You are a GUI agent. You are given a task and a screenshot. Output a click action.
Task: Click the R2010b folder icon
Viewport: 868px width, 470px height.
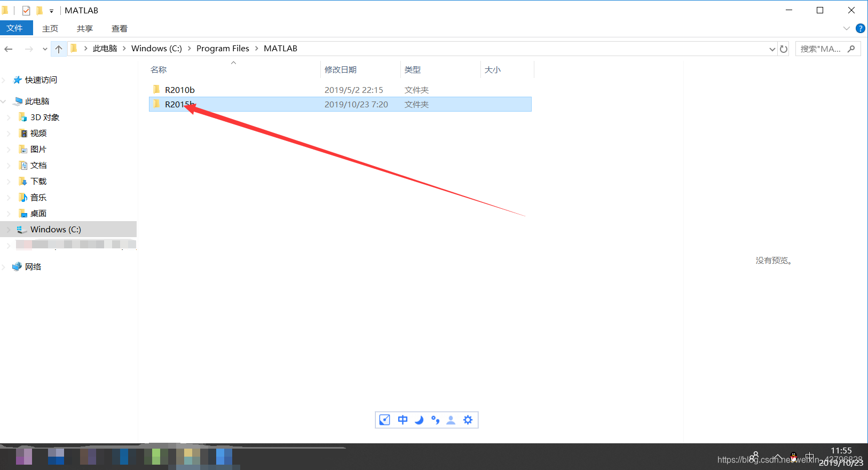156,89
